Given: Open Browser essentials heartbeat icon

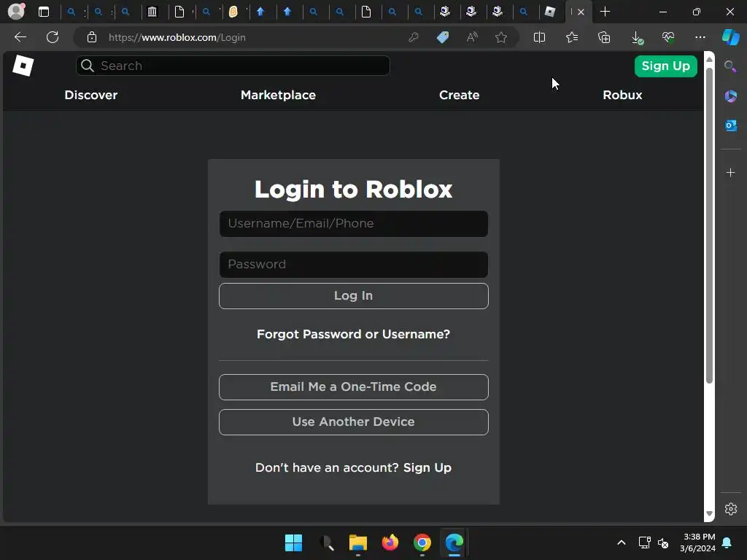Looking at the screenshot, I should [x=668, y=37].
